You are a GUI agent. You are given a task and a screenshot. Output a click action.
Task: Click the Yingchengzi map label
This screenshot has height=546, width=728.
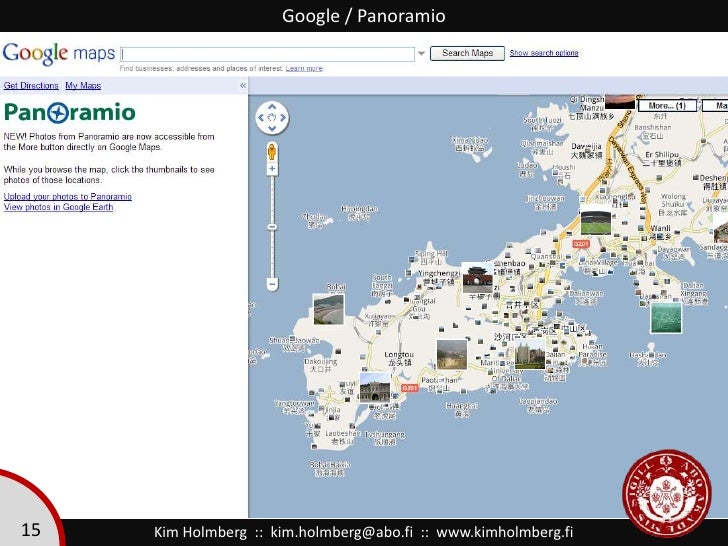click(438, 277)
